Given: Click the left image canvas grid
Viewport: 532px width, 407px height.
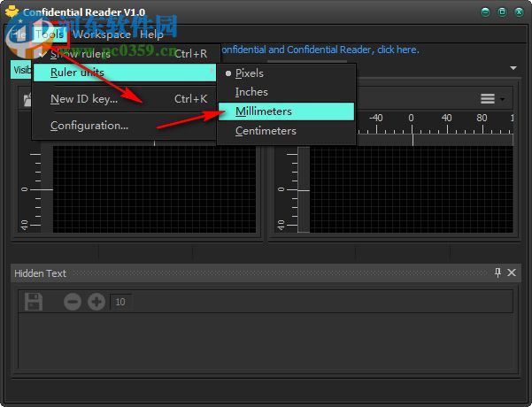Looking at the screenshot, I should (x=154, y=189).
